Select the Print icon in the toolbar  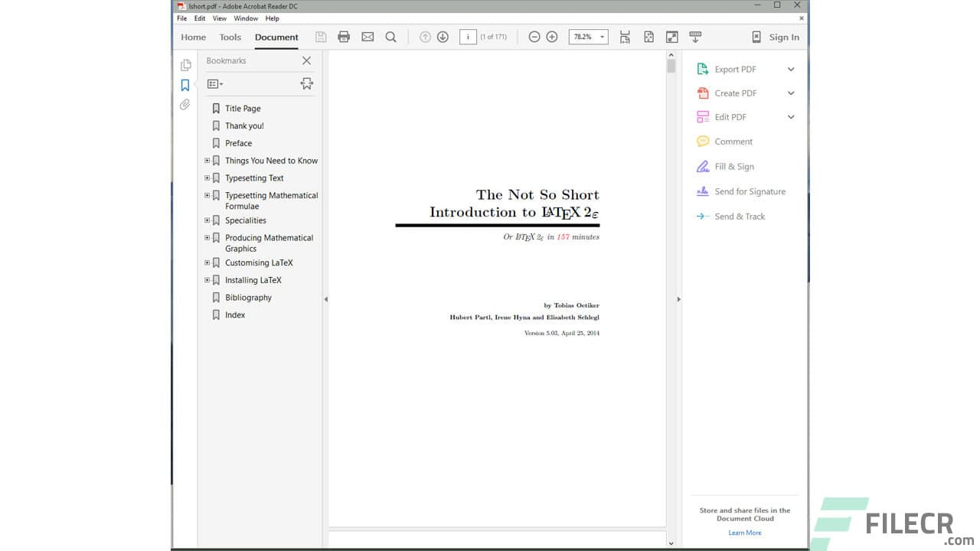(344, 36)
